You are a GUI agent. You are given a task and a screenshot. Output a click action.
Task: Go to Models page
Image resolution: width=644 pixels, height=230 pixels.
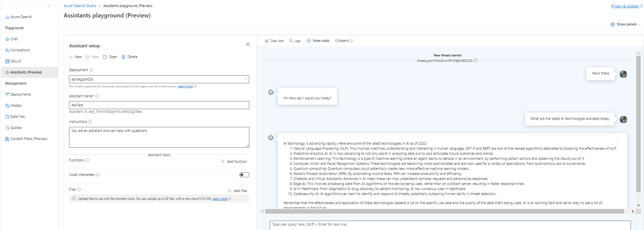pyautogui.click(x=14, y=105)
